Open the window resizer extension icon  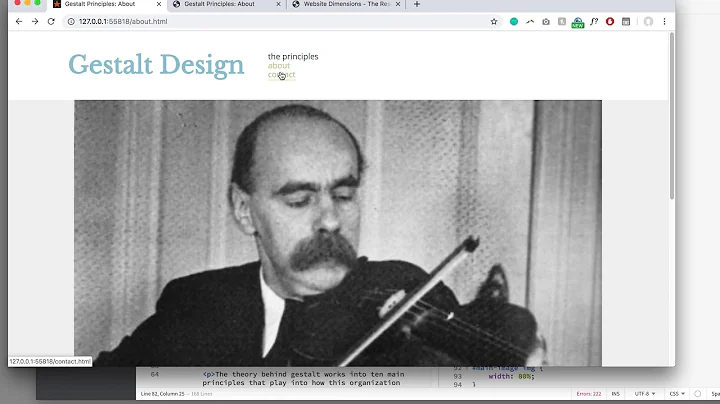click(x=626, y=22)
